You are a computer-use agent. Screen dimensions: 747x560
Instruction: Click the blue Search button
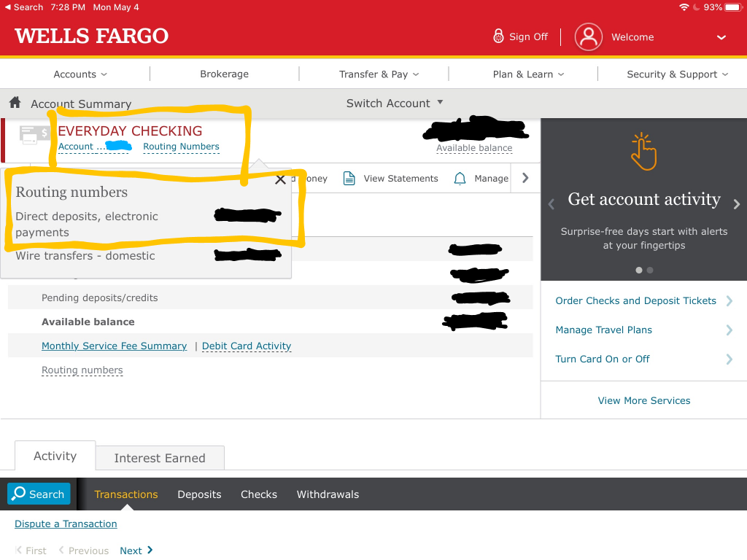pyautogui.click(x=39, y=494)
